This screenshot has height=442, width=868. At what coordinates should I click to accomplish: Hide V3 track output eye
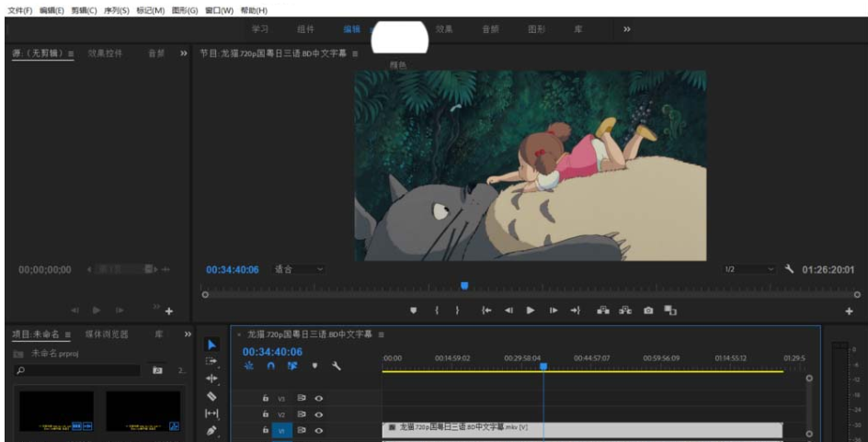(x=319, y=398)
